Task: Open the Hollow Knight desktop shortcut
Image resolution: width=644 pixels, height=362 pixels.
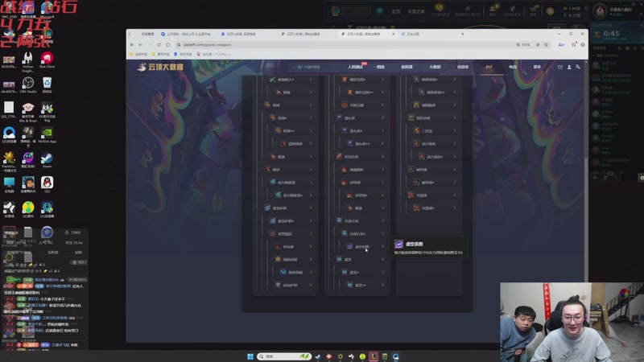Action: tap(28, 62)
